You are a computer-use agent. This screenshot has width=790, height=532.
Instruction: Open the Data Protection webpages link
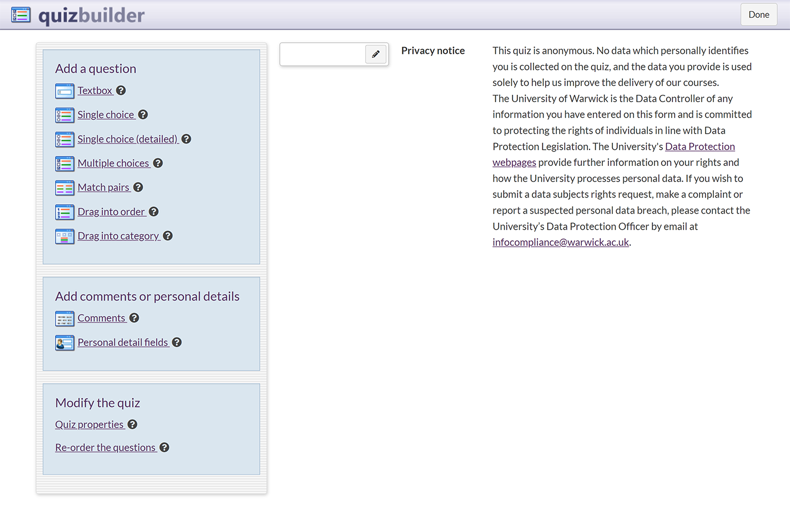[x=700, y=146]
